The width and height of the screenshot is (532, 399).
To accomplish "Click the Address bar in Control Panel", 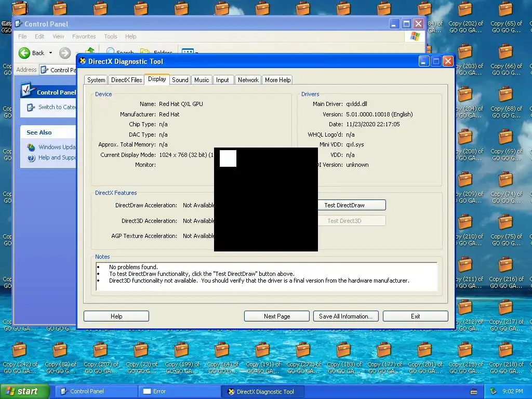I will (x=58, y=70).
